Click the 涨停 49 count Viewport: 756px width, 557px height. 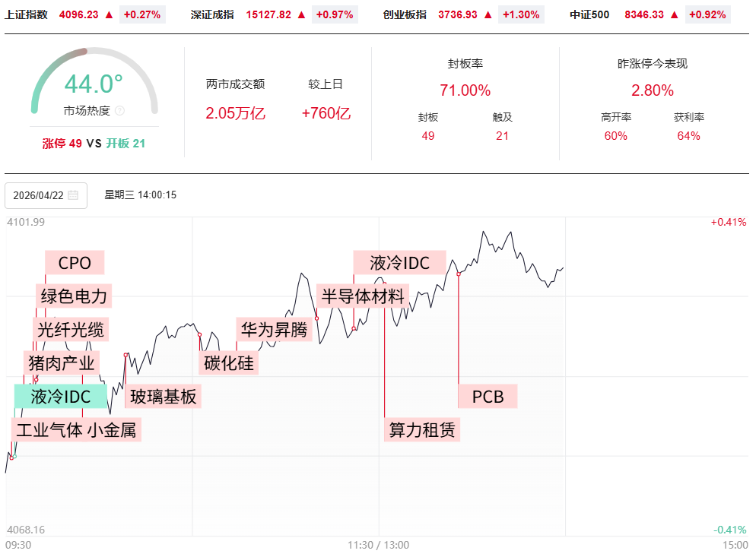point(62,143)
